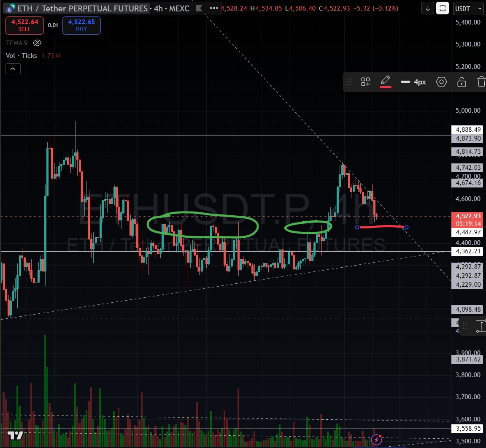Click the 0.01 spread value
This screenshot has width=486, height=448.
(53, 25)
